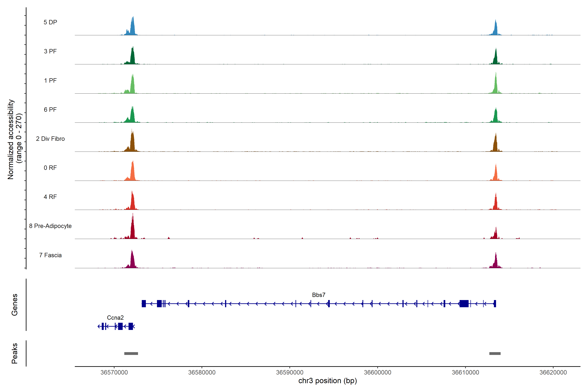Image resolution: width=588 pixels, height=392 pixels.
Task: Select the 5 DP track label
Action: click(x=50, y=22)
